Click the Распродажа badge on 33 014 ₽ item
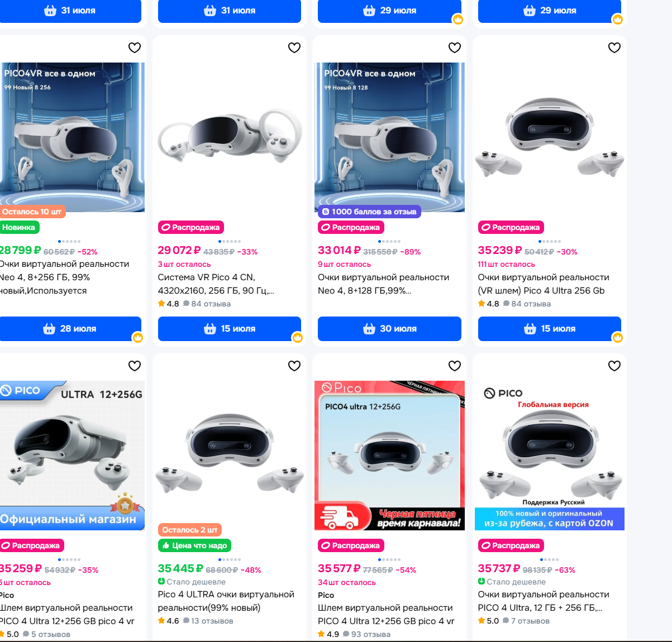This screenshot has height=642, width=672. pos(351,227)
